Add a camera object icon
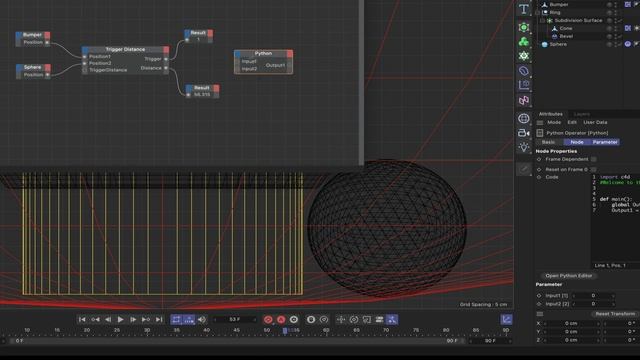This screenshot has height=360, width=640. click(x=524, y=133)
